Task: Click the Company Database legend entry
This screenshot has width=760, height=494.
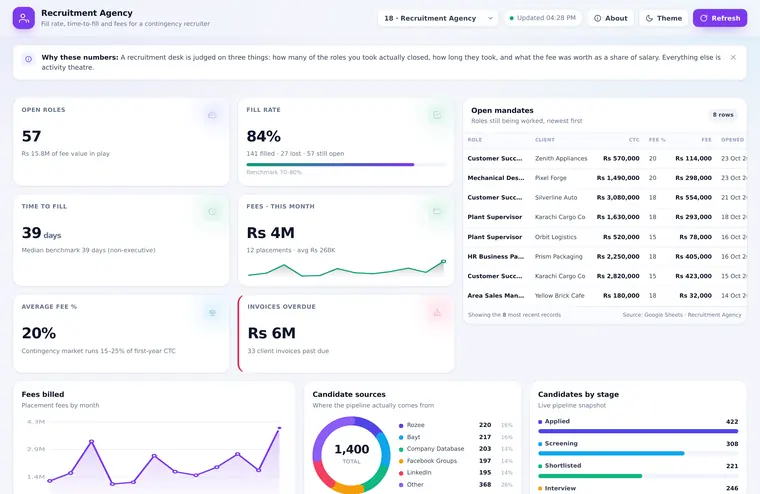Action: pyautogui.click(x=455, y=449)
